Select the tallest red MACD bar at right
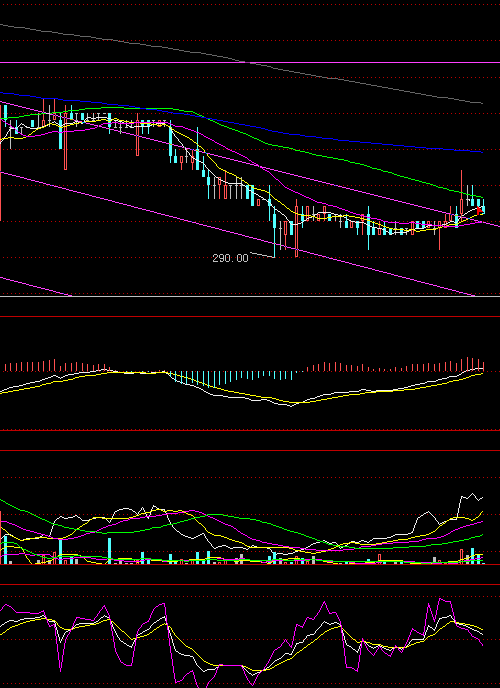This screenshot has height=688, width=500. pyautogui.click(x=468, y=364)
